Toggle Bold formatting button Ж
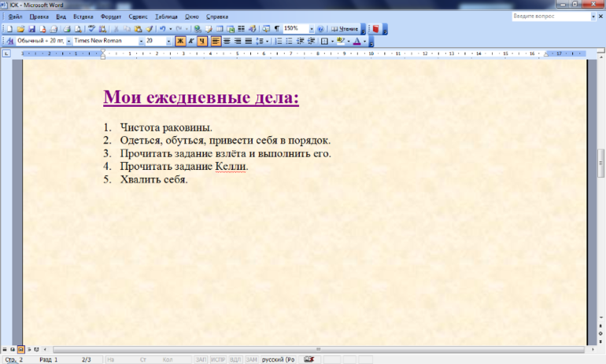 pyautogui.click(x=180, y=40)
